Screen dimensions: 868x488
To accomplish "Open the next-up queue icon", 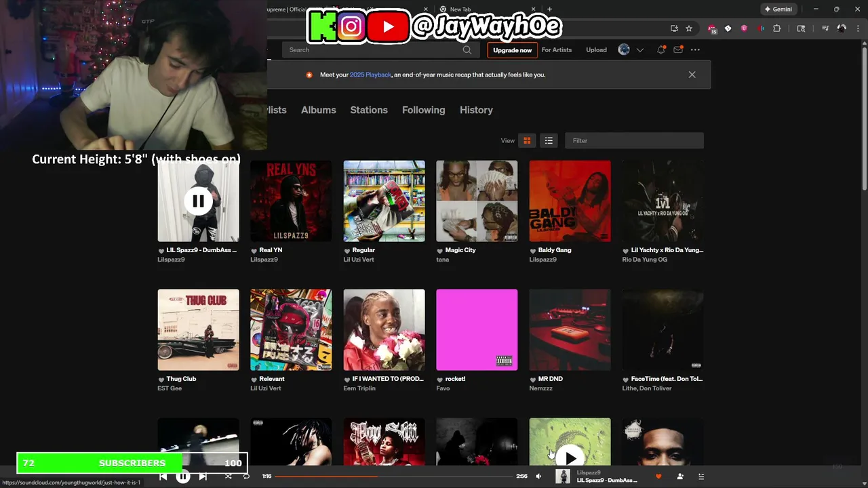I will [701, 476].
